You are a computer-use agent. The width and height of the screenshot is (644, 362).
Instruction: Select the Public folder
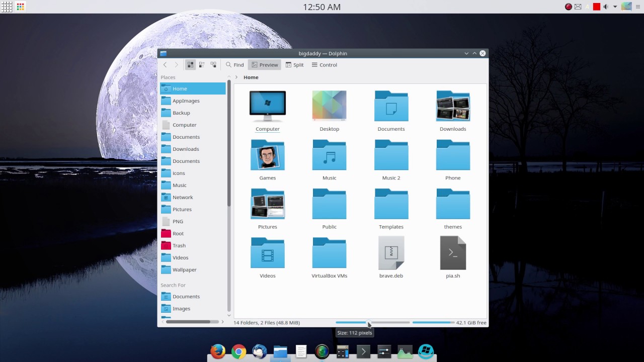[330, 204]
